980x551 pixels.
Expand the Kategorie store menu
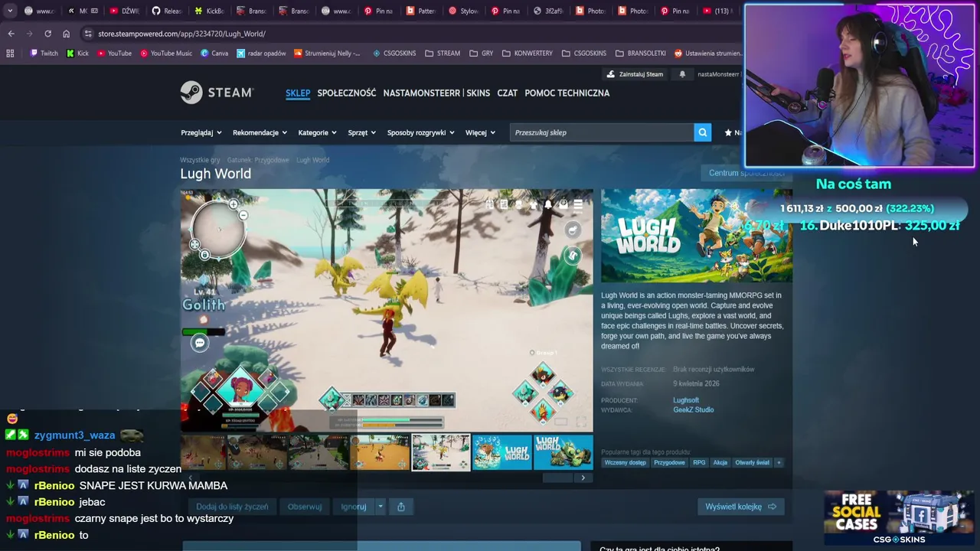(318, 132)
